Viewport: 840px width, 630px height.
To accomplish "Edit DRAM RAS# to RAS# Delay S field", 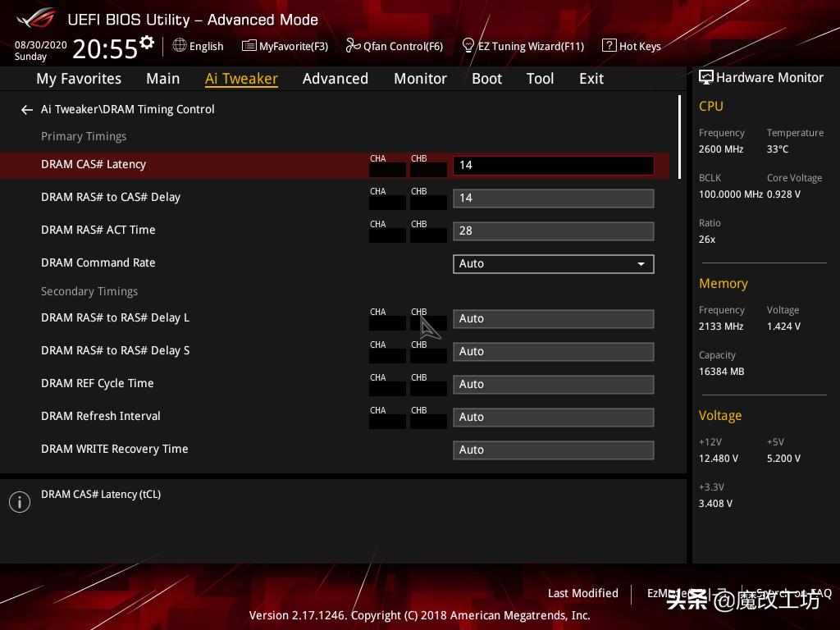I will click(554, 351).
